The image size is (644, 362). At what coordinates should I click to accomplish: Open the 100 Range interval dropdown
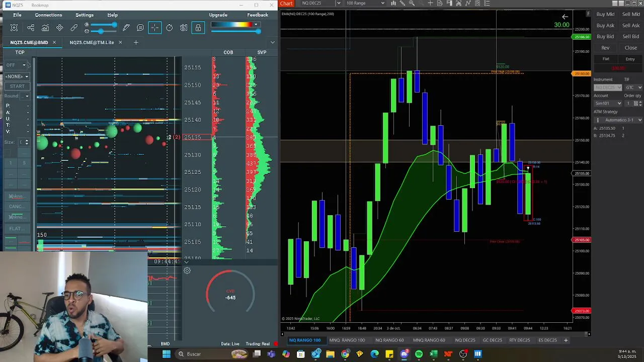[x=383, y=3]
